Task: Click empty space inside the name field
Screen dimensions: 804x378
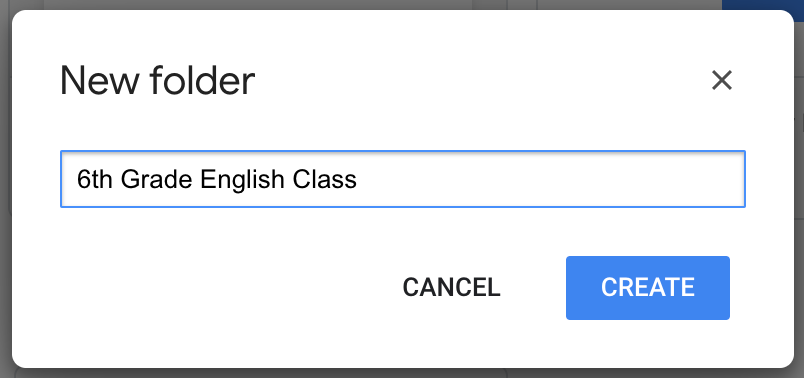Action: [x=549, y=179]
